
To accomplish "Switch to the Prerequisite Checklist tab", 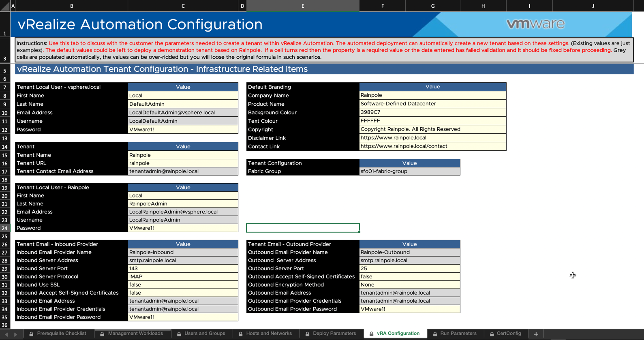I will click(x=61, y=334).
